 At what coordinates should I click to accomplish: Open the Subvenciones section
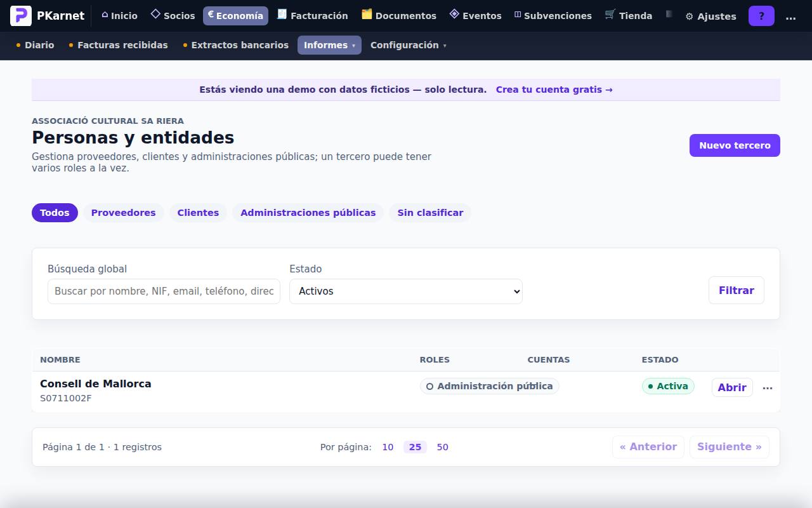coord(553,16)
